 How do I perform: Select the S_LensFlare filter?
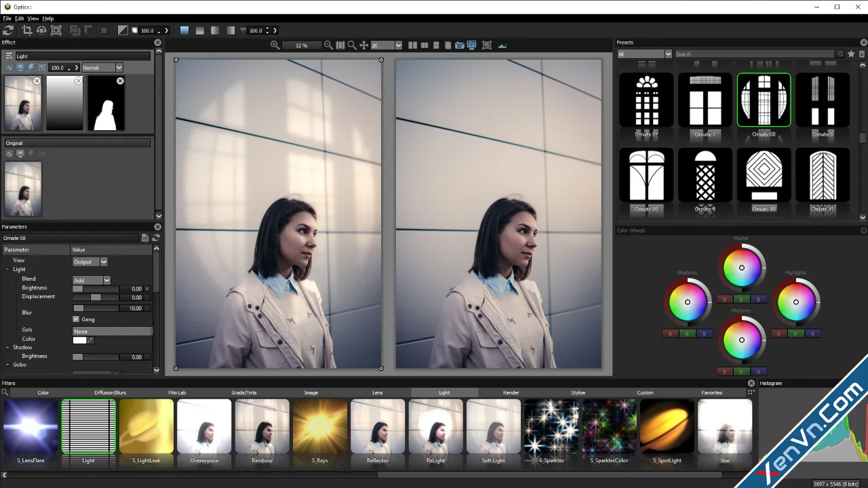[x=31, y=426]
